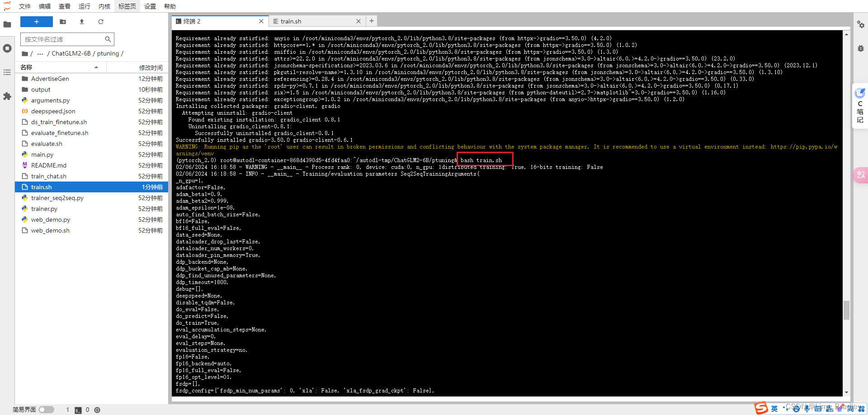Viewport: 868px width, 415px height.
Task: Click the Jupyter logo icon
Action: pyautogui.click(x=7, y=6)
